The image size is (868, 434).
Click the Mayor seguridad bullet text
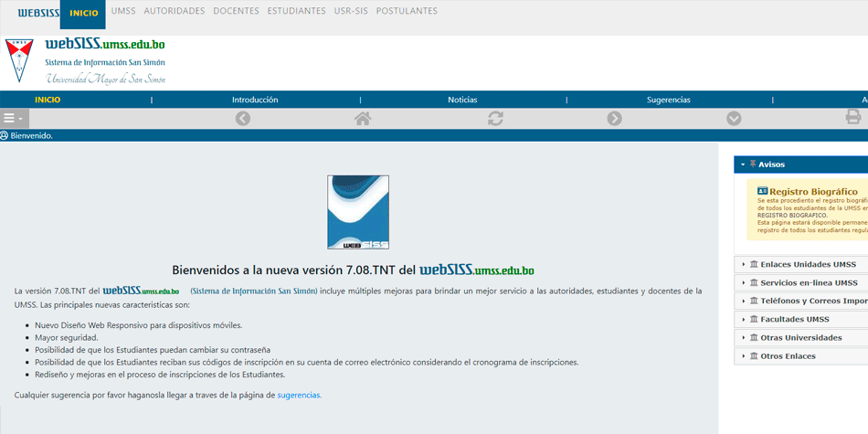click(x=67, y=338)
